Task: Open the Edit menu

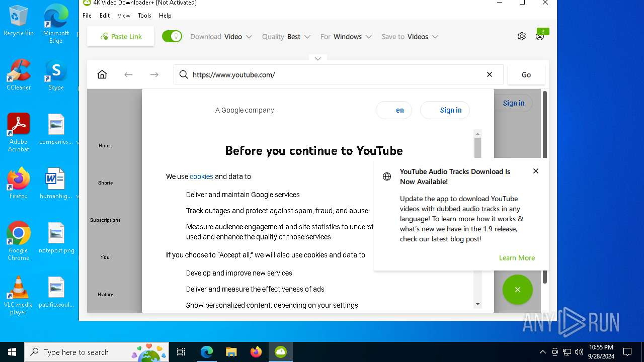Action: [x=105, y=16]
